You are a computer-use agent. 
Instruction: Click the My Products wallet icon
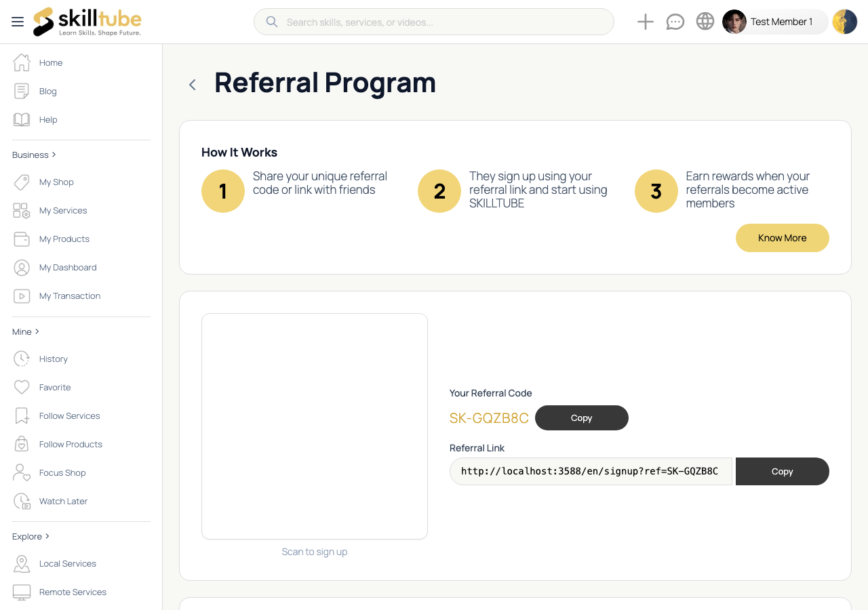point(22,239)
